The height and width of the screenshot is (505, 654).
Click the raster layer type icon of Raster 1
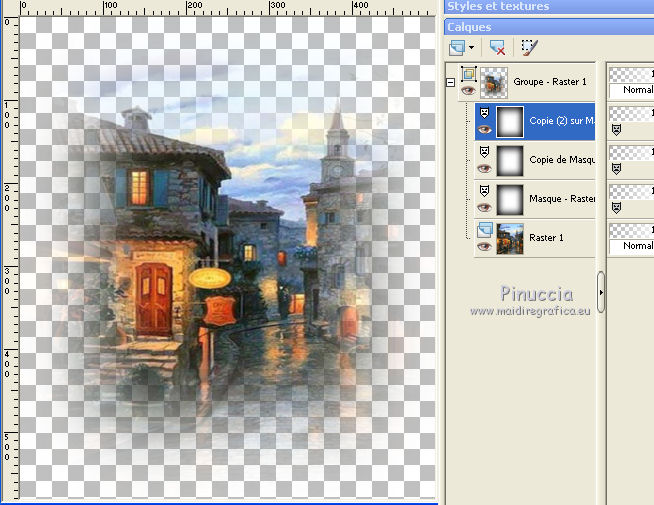coord(485,229)
